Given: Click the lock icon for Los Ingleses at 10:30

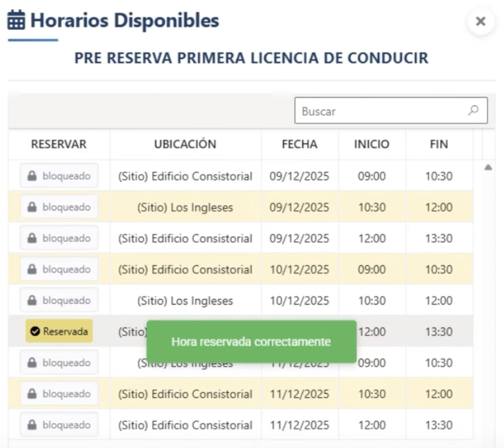Looking at the screenshot, I should pyautogui.click(x=31, y=207).
